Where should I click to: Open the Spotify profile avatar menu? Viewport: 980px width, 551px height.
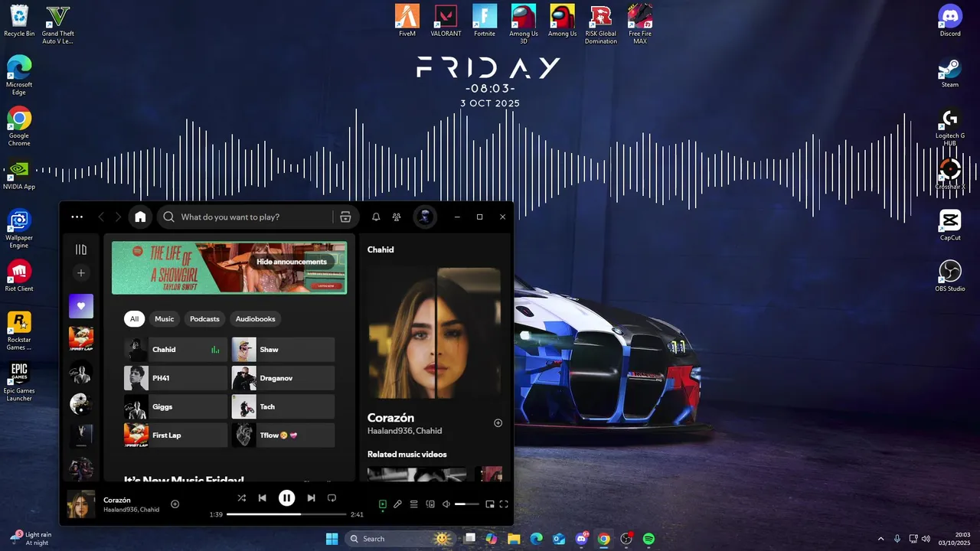point(425,217)
